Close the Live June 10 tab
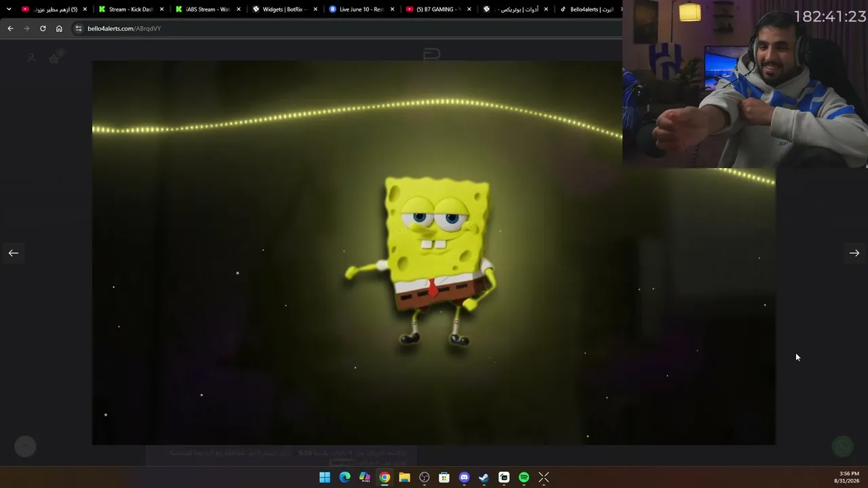This screenshot has height=488, width=868. pyautogui.click(x=392, y=9)
